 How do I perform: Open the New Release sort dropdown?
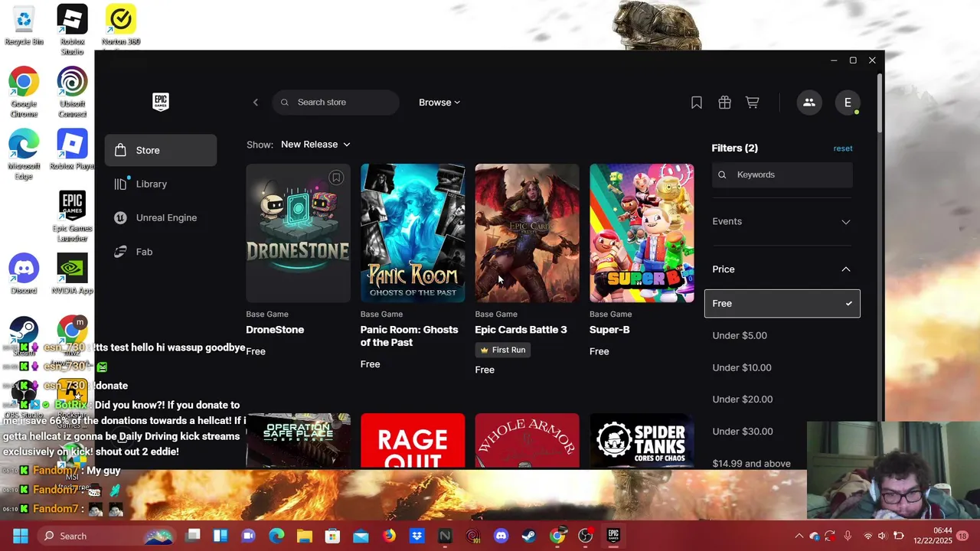click(315, 145)
